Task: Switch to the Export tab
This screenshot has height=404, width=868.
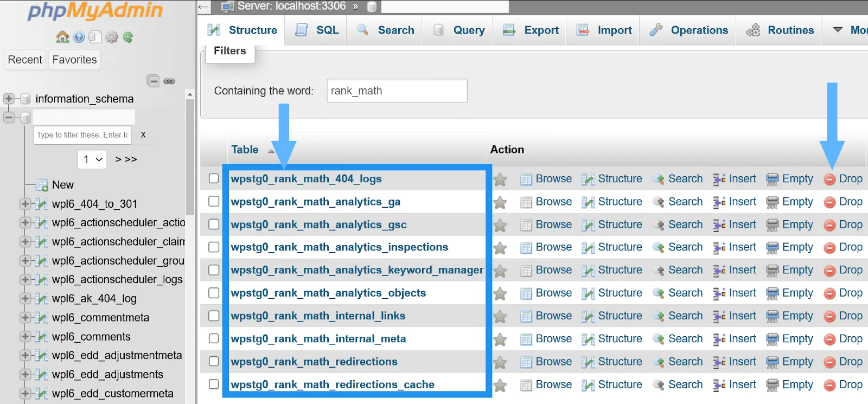Action: click(x=531, y=30)
